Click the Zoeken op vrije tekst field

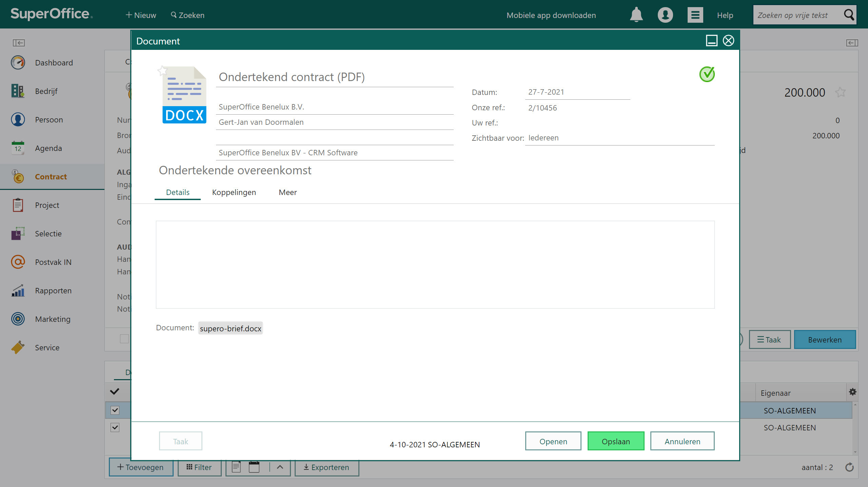pyautogui.click(x=798, y=15)
